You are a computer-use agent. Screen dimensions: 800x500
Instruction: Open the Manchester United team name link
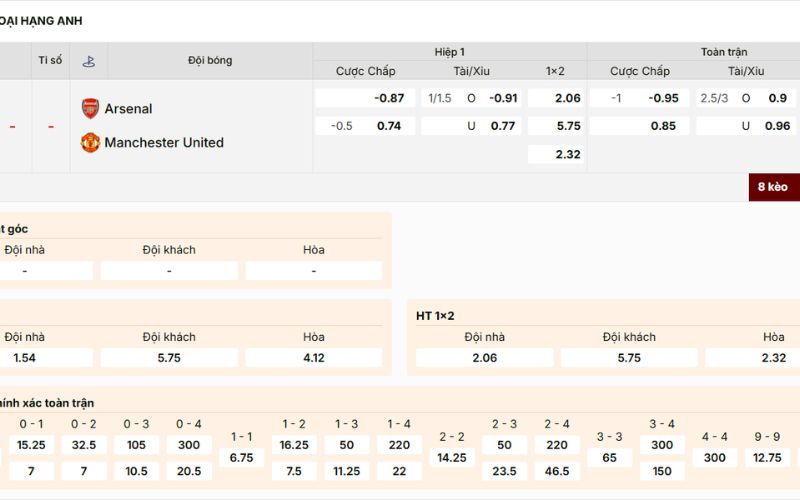coord(164,142)
